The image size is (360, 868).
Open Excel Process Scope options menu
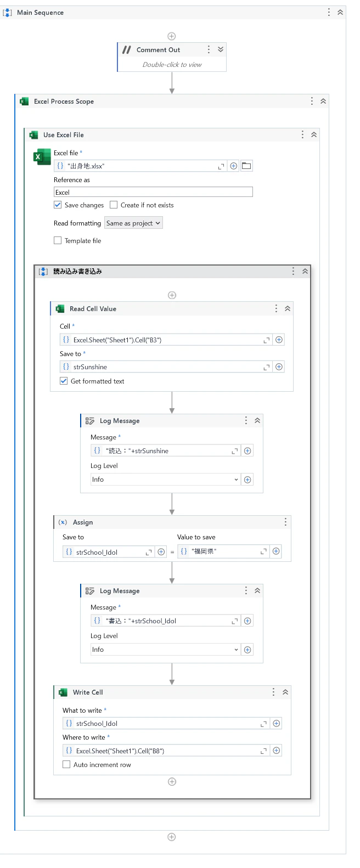312,101
